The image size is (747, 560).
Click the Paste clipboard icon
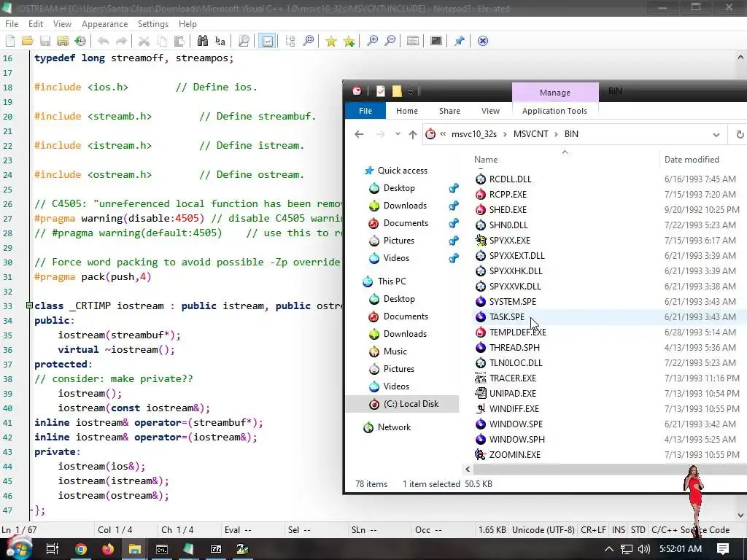click(179, 41)
